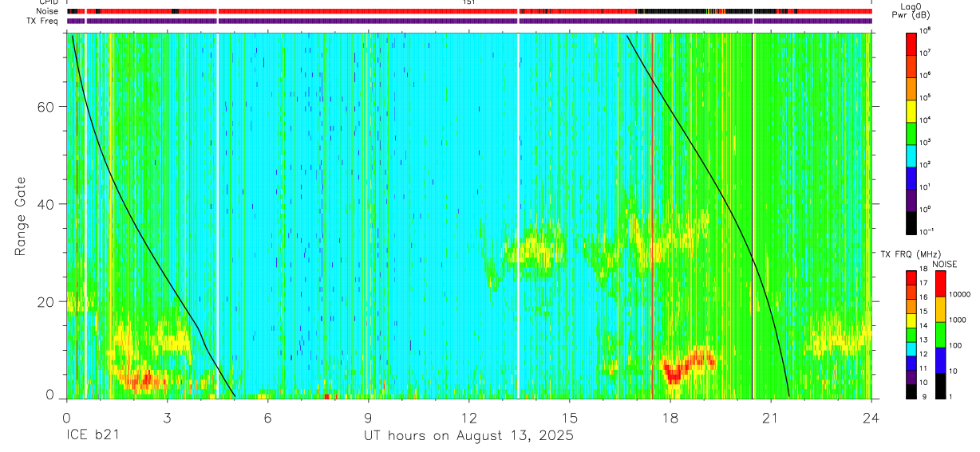This screenshot has width=980, height=452.
Task: Click the '12' tick on the UT hours axis
Action: [469, 417]
